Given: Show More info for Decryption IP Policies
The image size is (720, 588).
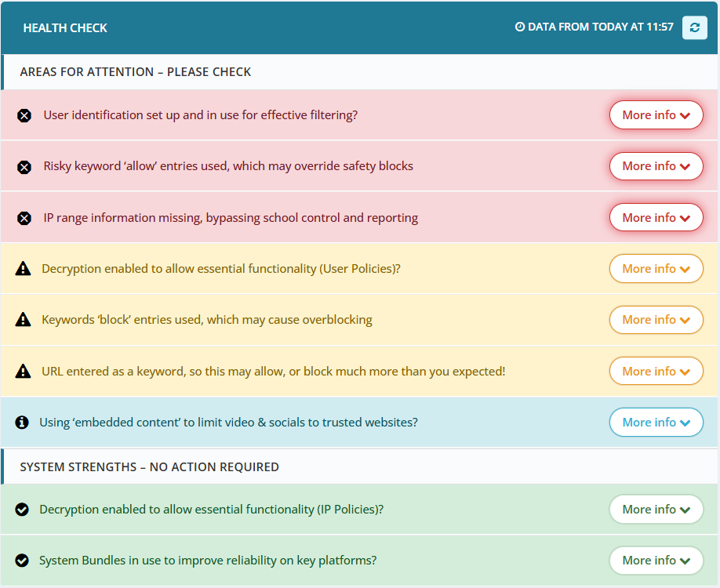Looking at the screenshot, I should [x=656, y=510].
